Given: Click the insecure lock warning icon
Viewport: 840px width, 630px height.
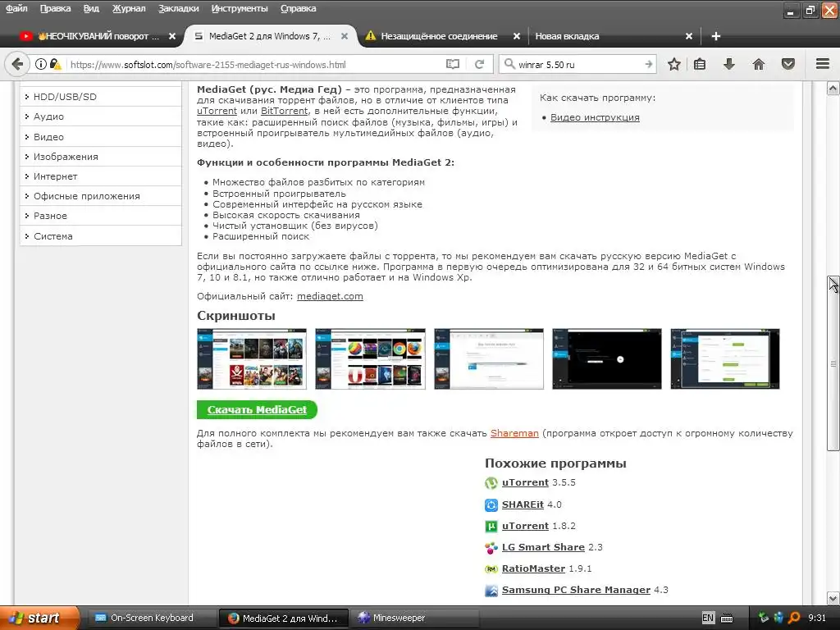Looking at the screenshot, I should tap(55, 64).
